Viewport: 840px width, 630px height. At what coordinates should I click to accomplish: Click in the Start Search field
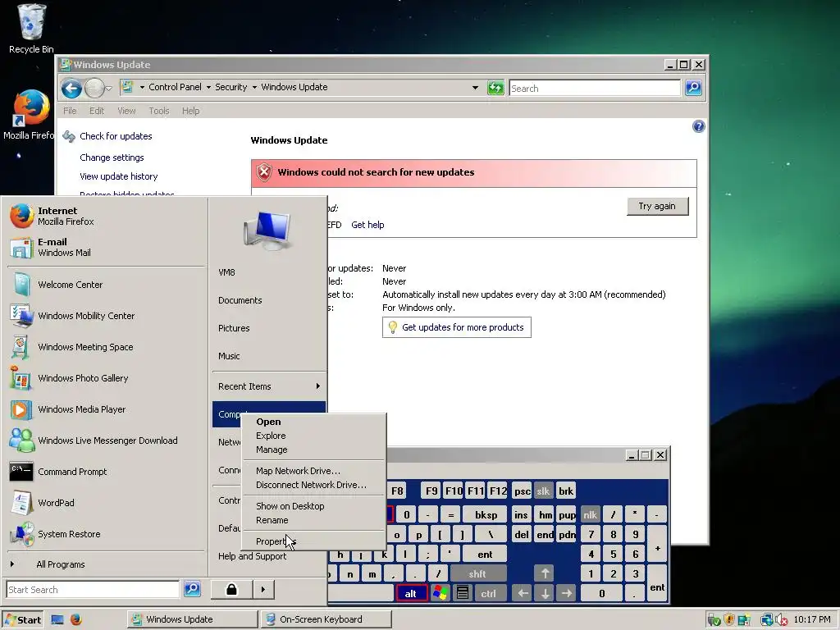93,589
